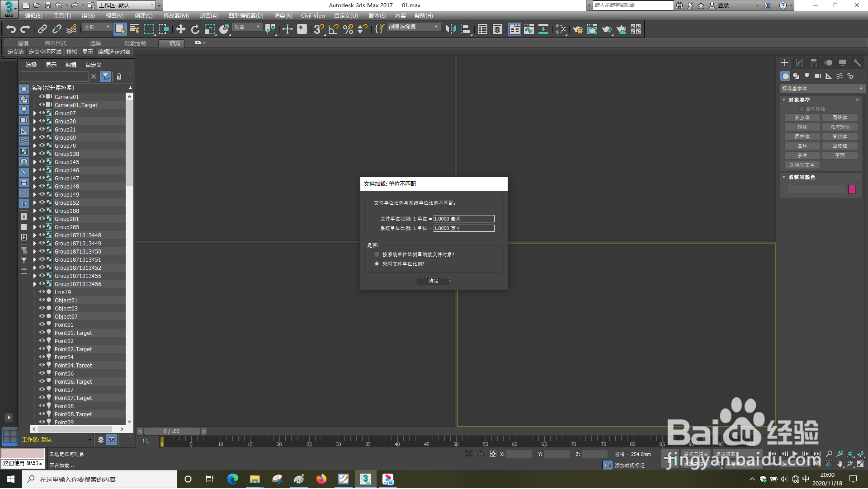Activate the Select and Move tool
868x489 pixels.
coord(181,29)
